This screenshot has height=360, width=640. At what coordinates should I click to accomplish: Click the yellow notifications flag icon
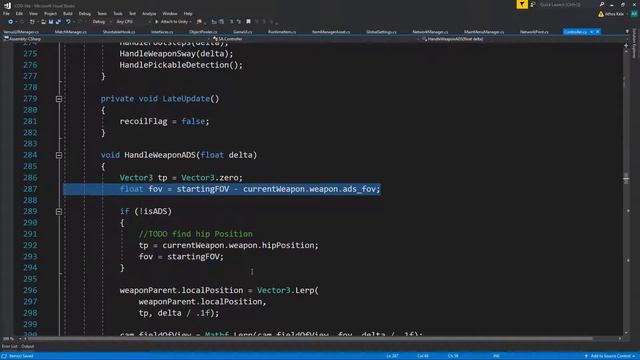(522, 4)
